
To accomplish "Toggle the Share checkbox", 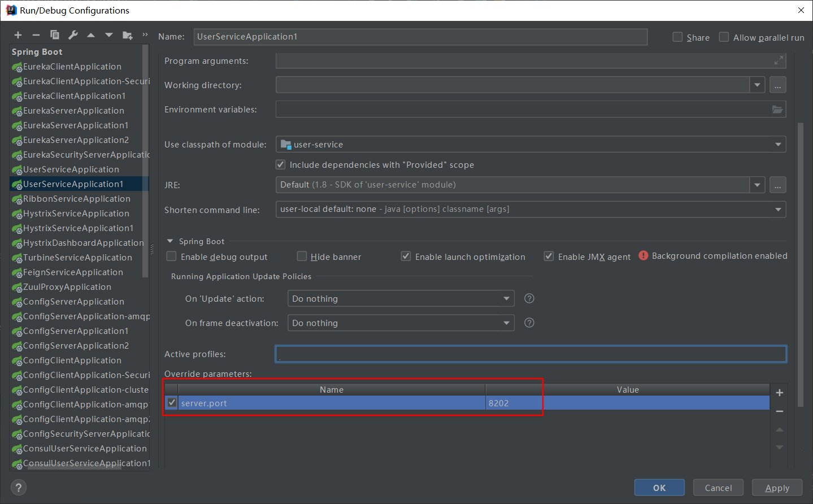I will pos(677,37).
